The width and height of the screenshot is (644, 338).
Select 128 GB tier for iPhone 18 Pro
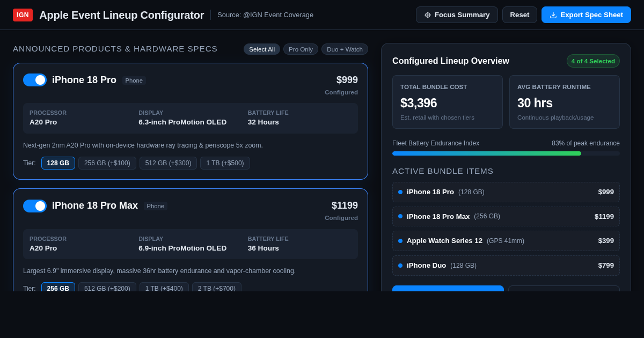point(58,163)
